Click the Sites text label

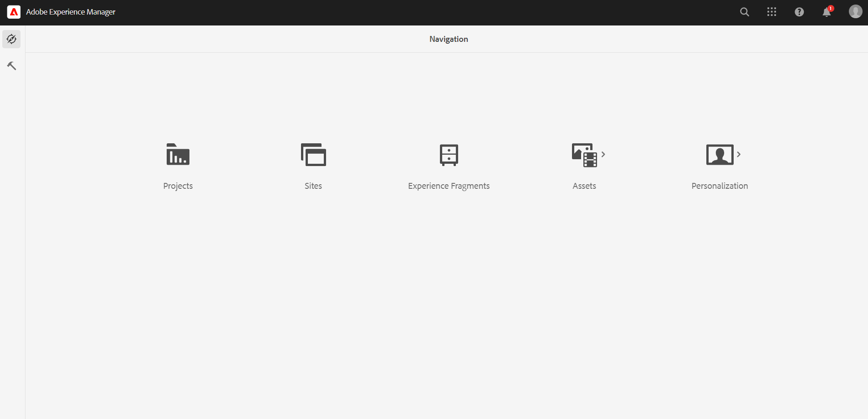[x=313, y=186]
